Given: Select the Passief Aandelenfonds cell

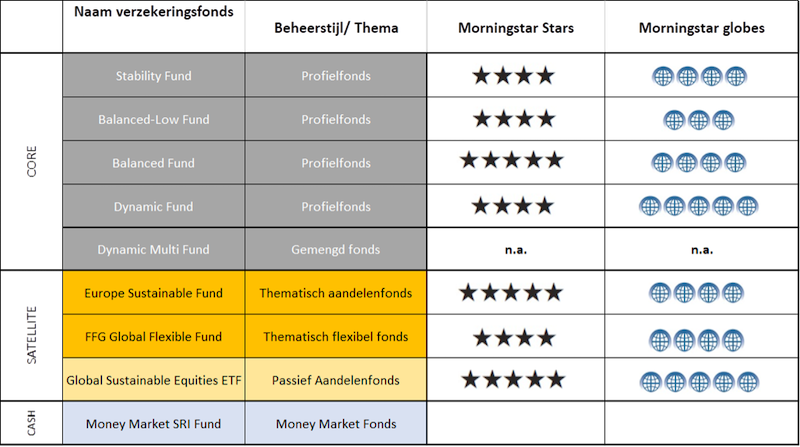Looking at the screenshot, I should coord(336,380).
